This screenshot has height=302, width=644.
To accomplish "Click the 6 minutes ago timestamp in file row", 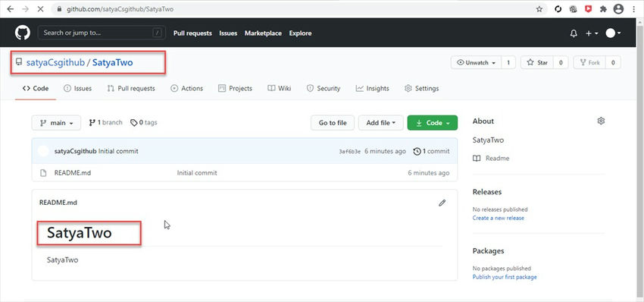I will tap(428, 173).
